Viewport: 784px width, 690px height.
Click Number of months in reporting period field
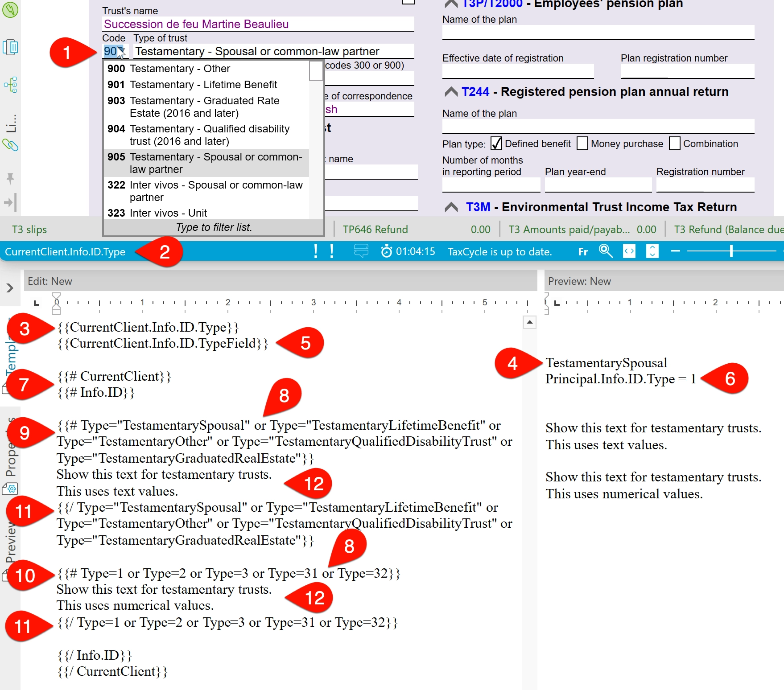[x=491, y=185]
